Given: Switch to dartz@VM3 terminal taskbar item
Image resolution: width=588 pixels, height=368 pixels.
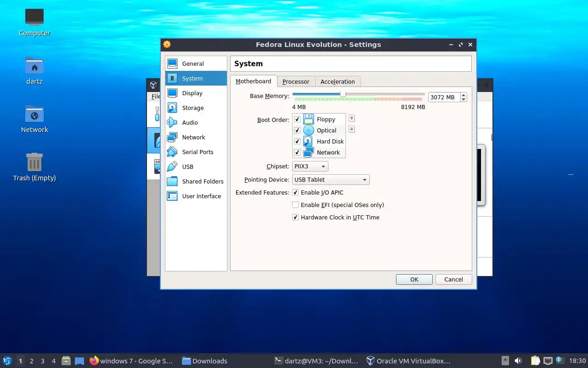Looking at the screenshot, I should click(316, 361).
